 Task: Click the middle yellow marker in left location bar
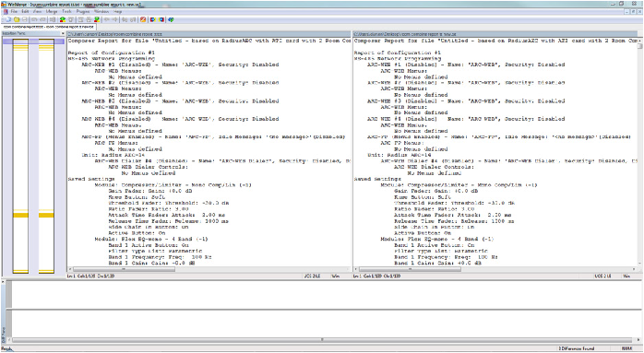tap(20, 214)
